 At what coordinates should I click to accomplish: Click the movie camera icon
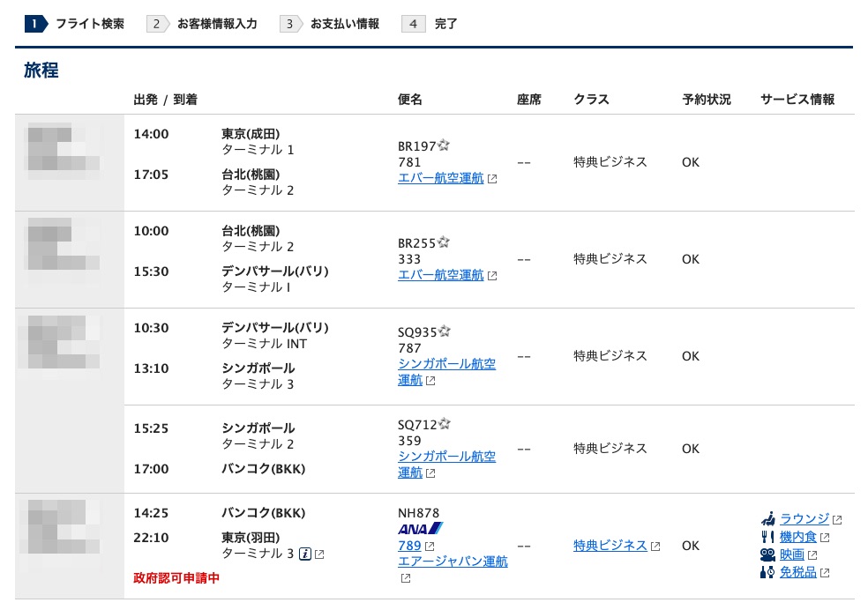pyautogui.click(x=767, y=554)
